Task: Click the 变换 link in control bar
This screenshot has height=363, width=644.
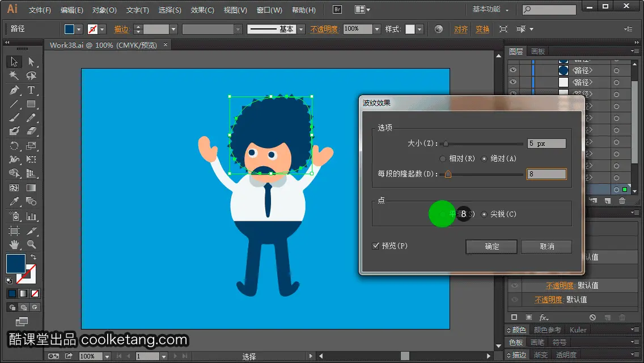Action: [x=482, y=29]
